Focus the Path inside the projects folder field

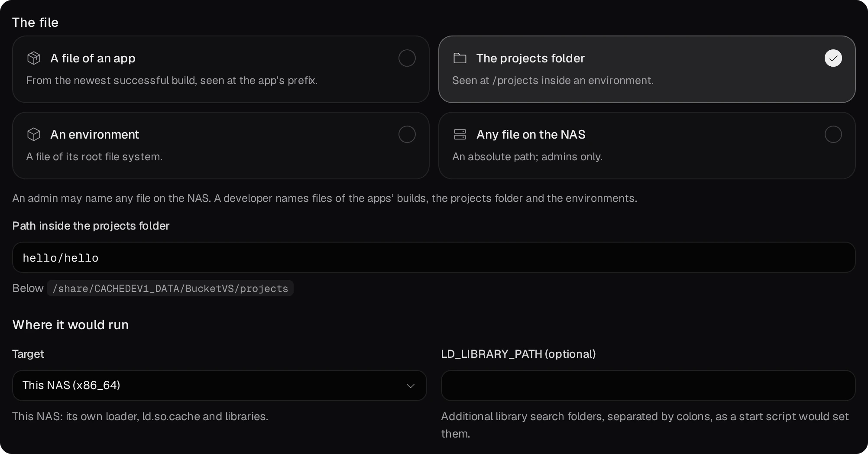tap(434, 257)
